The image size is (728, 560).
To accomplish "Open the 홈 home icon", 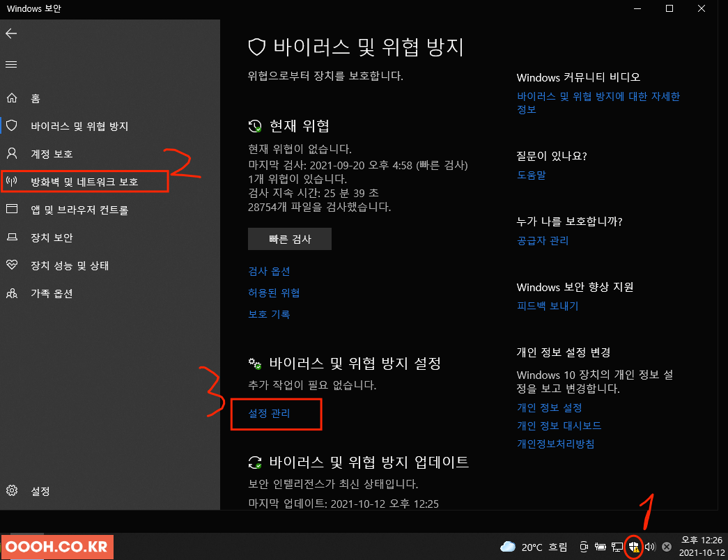I will point(12,98).
